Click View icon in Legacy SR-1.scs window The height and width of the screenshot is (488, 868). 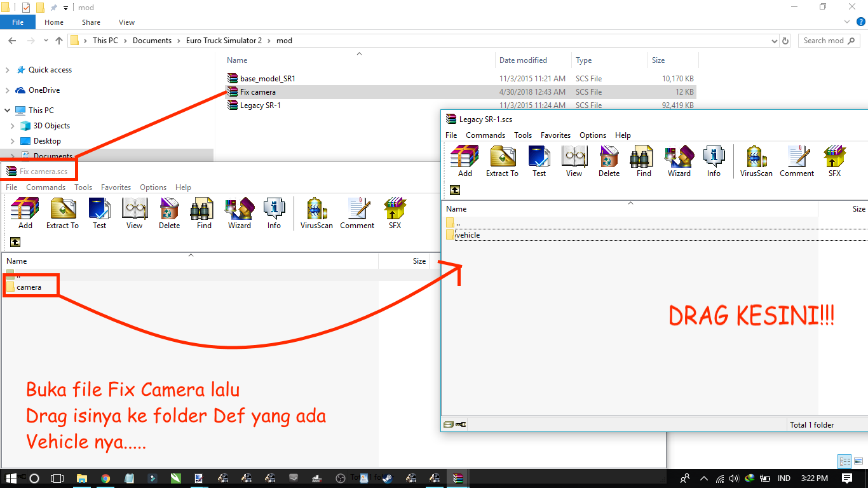[574, 161]
